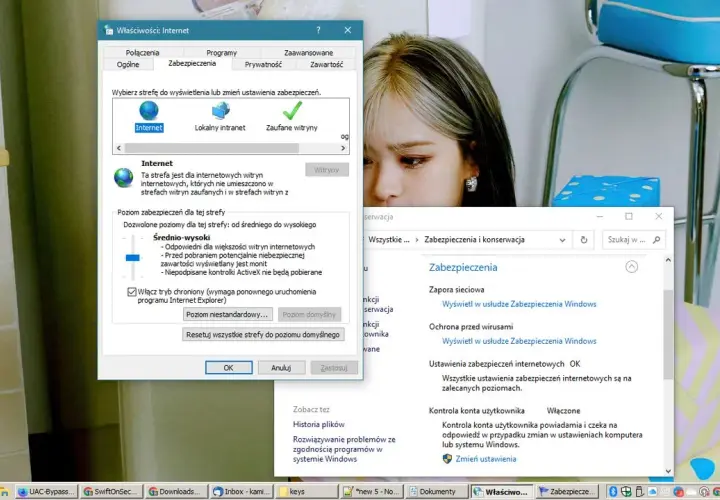Click the security level slider thumb
720x500 pixels.
[x=133, y=258]
